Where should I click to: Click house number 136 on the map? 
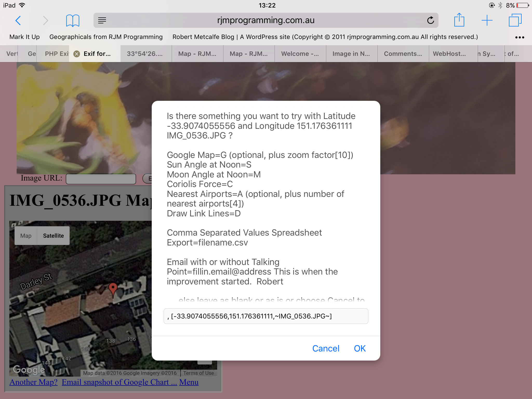click(x=131, y=339)
